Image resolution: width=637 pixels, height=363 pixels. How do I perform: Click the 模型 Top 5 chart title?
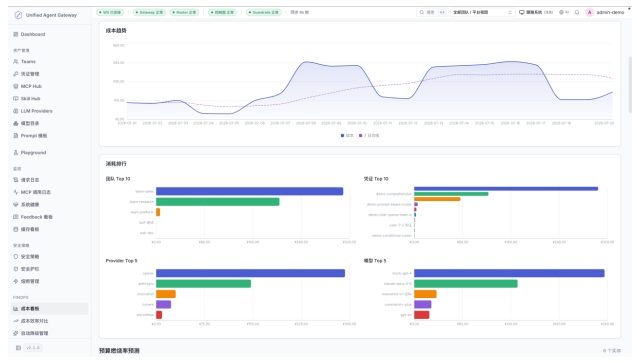(375, 261)
